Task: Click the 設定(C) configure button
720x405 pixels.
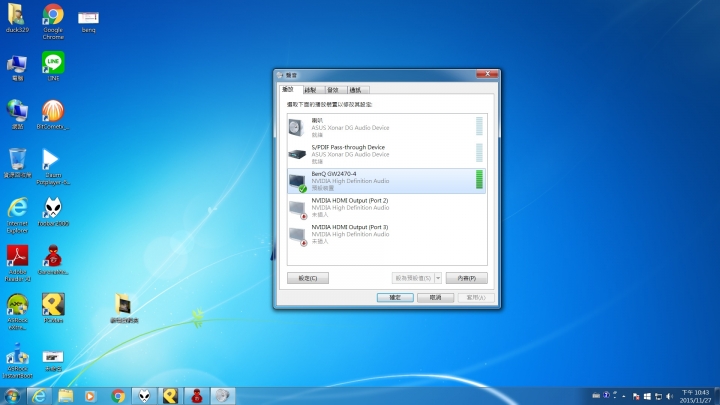Action: click(308, 278)
